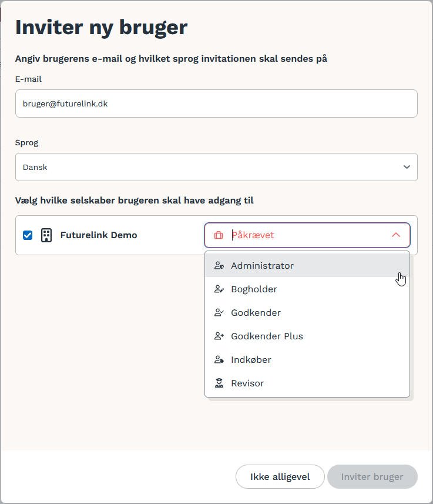Open the Sprog language dropdown arrow

pyautogui.click(x=407, y=167)
